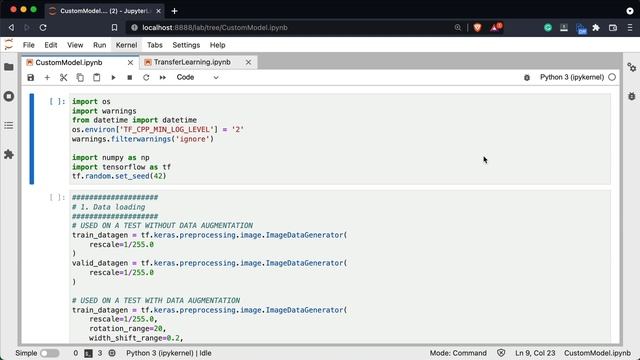Open the Tabs menu
Image resolution: width=640 pixels, height=360 pixels.
coord(155,45)
